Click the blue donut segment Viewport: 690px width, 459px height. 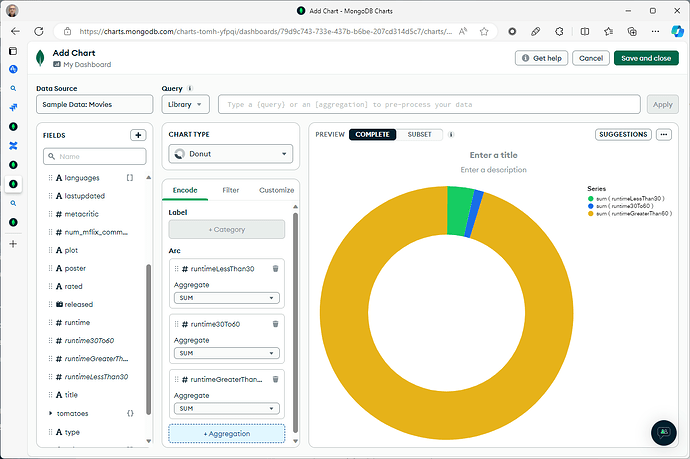click(x=474, y=214)
